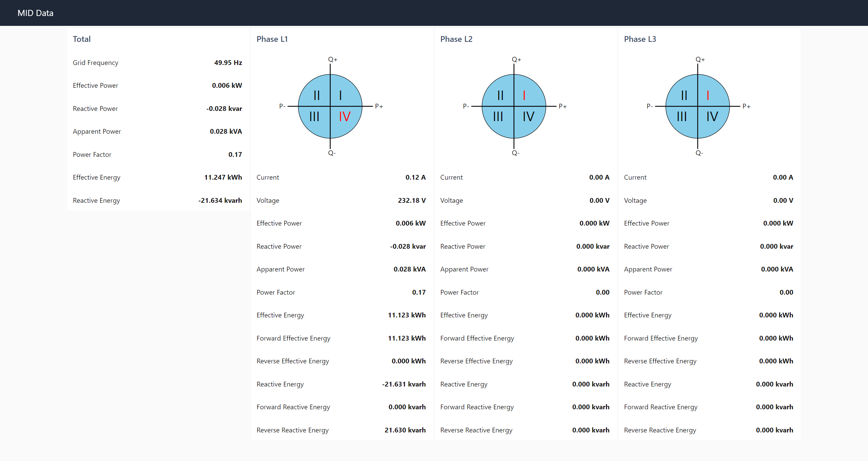The height and width of the screenshot is (461, 868).
Task: Click red quadrant I in Phase L3 diagram
Action: pyautogui.click(x=708, y=95)
